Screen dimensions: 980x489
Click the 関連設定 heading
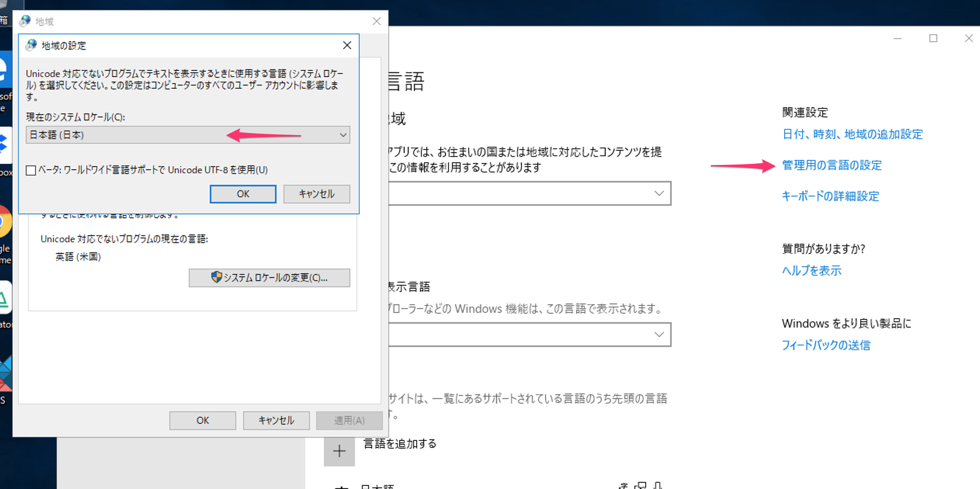pos(805,113)
